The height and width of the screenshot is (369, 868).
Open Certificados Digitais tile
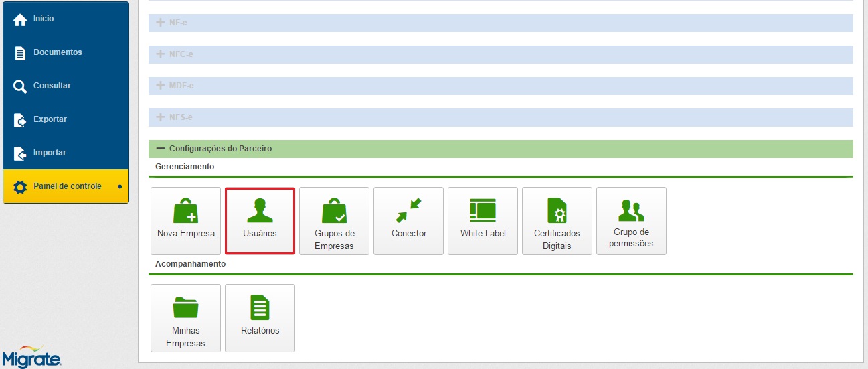557,221
